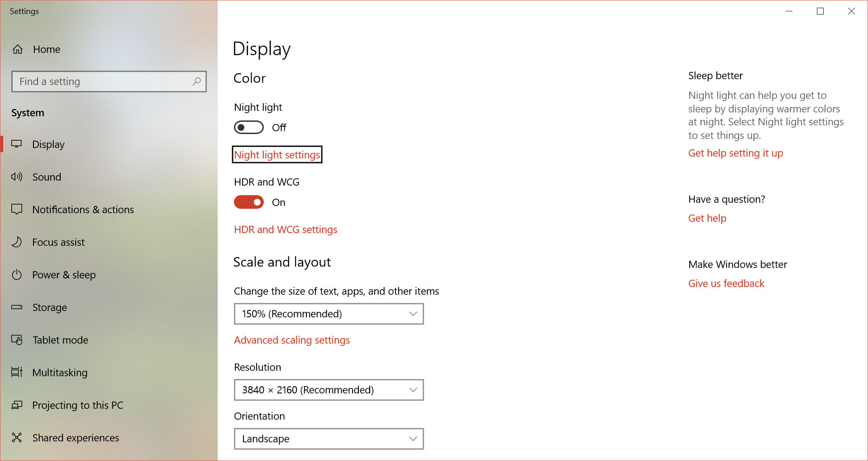Screen dimensions: 868x461
Task: Click the Projecting to this PC icon
Action: (17, 405)
